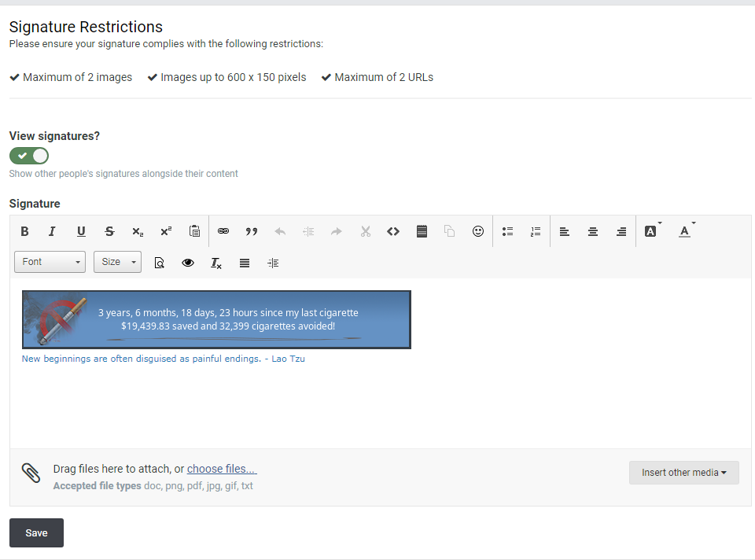755x560 pixels.
Task: Click the 'Signature Restrictions' heading
Action: (x=87, y=27)
